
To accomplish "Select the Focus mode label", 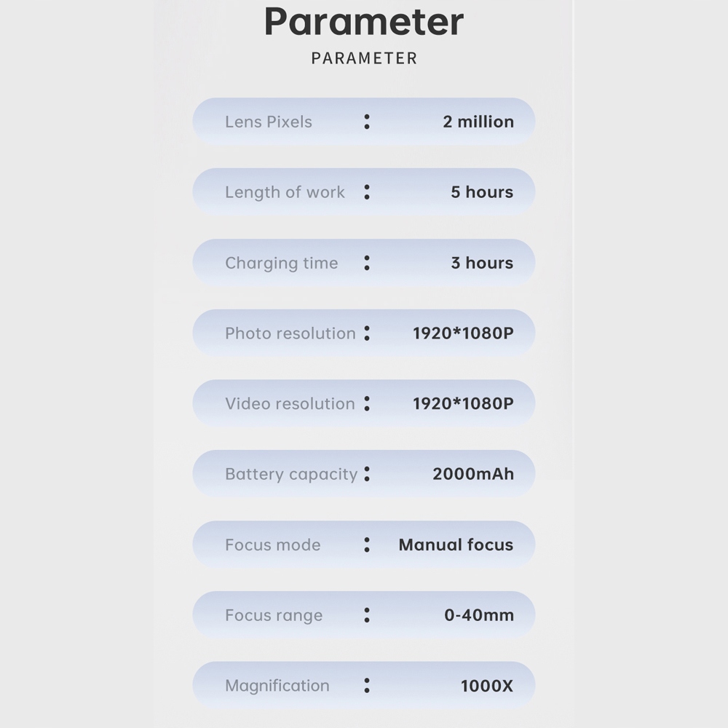I will tap(272, 545).
